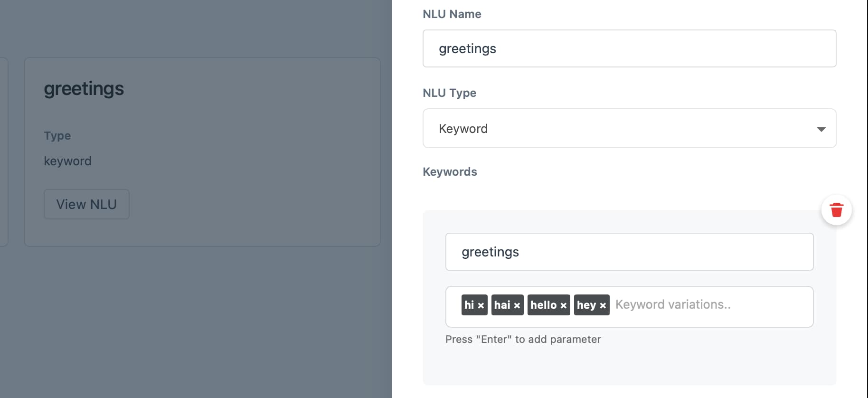Image resolution: width=868 pixels, height=398 pixels.
Task: Remove the "hello" keyword variation
Action: coord(564,305)
